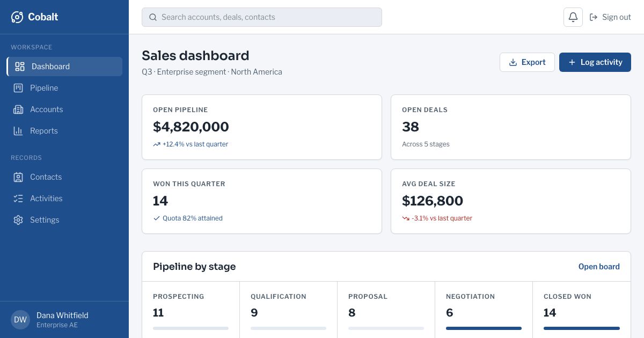Click the Accounts building icon
Image resolution: width=644 pixels, height=338 pixels.
18,109
